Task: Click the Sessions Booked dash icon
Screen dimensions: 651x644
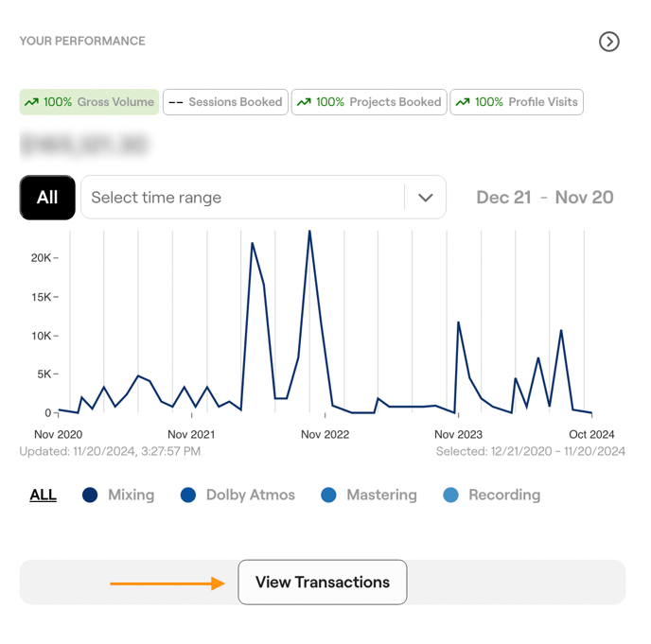Action: point(176,102)
